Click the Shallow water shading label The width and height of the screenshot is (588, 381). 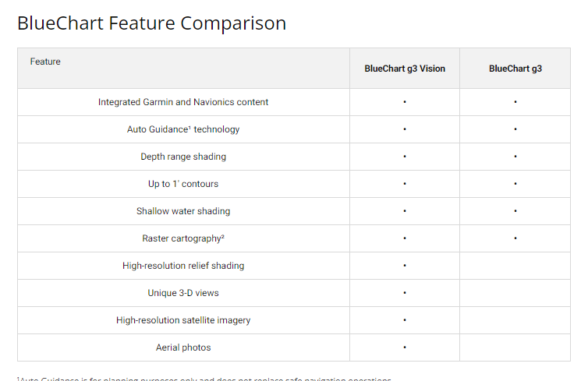(x=183, y=211)
